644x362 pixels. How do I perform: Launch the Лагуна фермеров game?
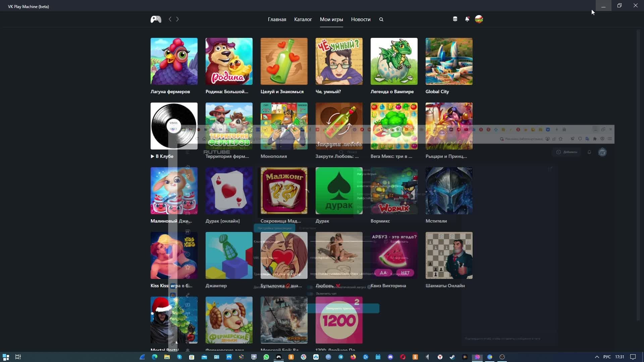coord(174,61)
